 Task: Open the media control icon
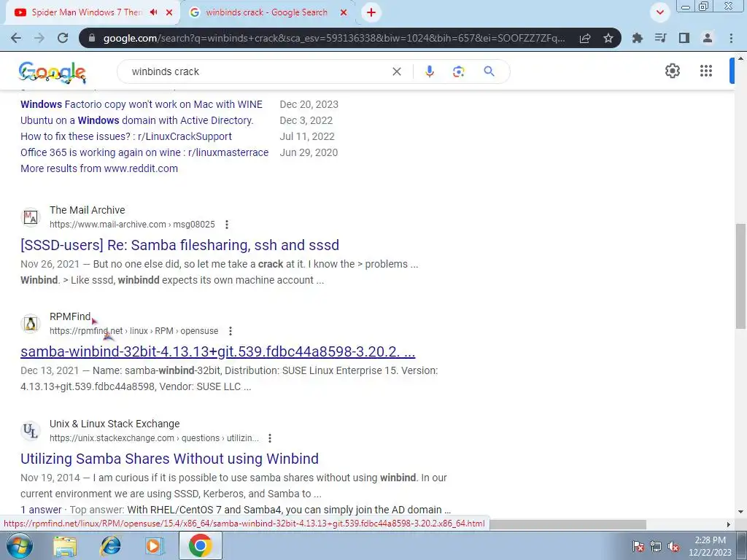point(660,38)
